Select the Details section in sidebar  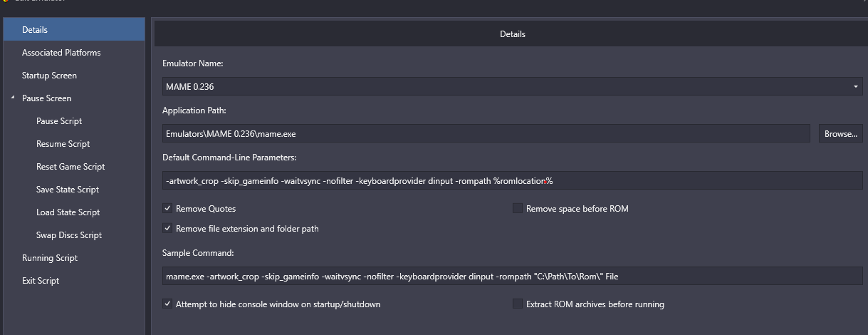coord(74,30)
